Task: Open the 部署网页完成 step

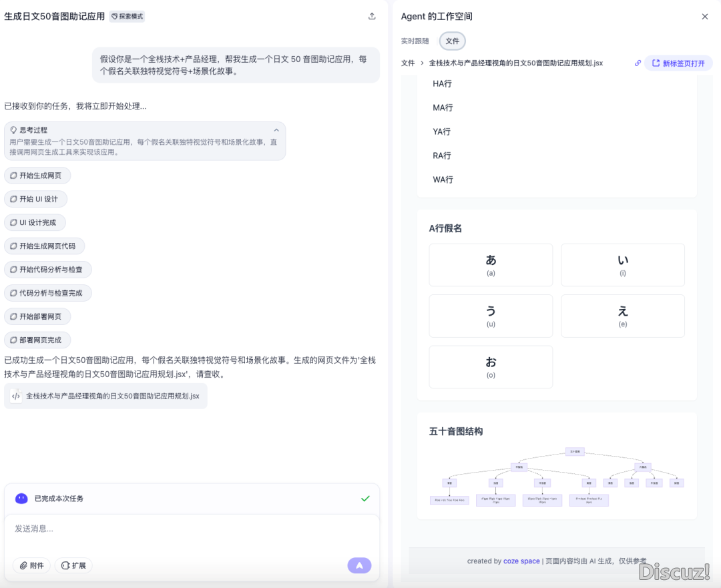Action: (37, 340)
